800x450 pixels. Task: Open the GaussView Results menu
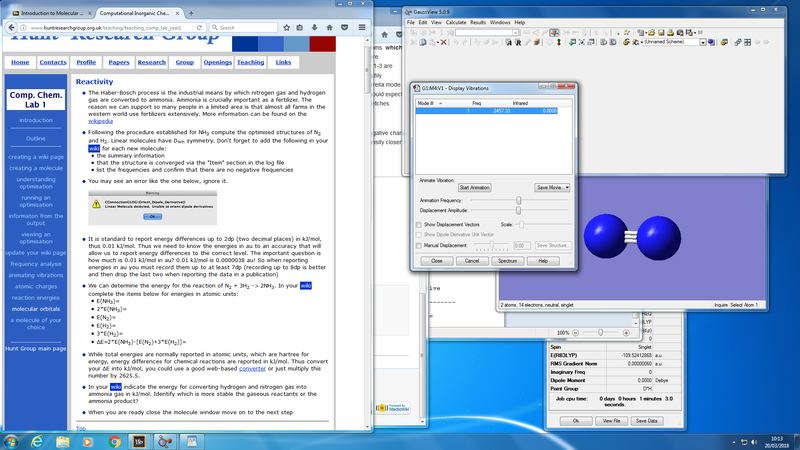(x=478, y=22)
